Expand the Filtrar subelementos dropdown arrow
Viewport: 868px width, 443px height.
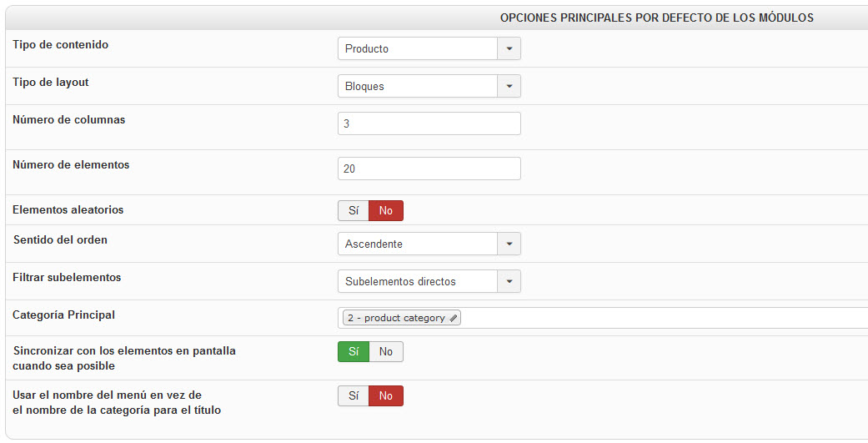click(x=509, y=281)
